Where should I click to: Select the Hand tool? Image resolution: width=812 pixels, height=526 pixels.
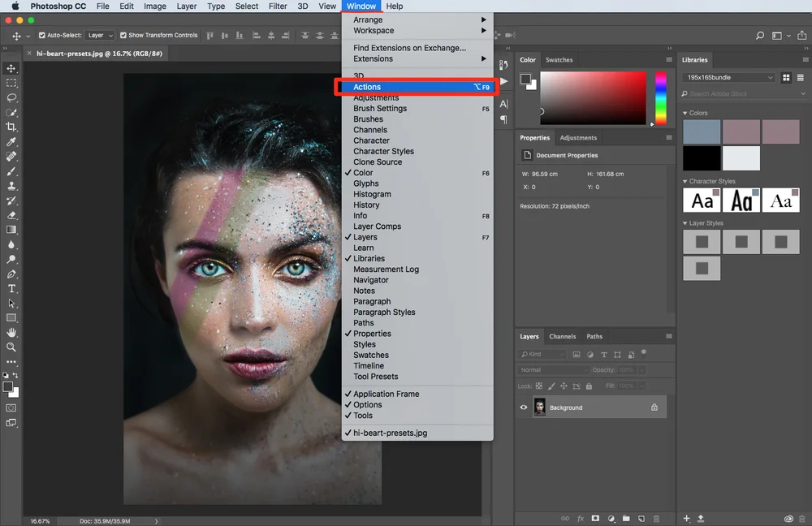pos(11,333)
